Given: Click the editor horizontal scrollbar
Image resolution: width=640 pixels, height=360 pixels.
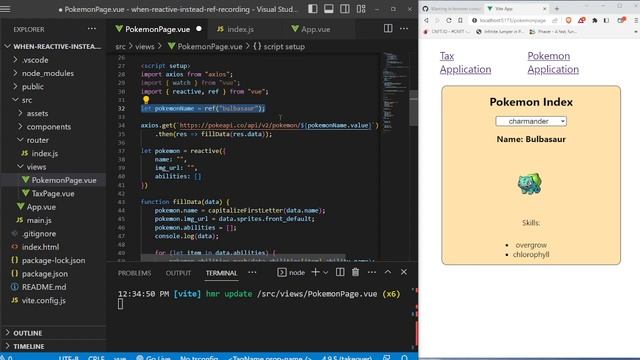Looking at the screenshot, I should tap(243, 258).
